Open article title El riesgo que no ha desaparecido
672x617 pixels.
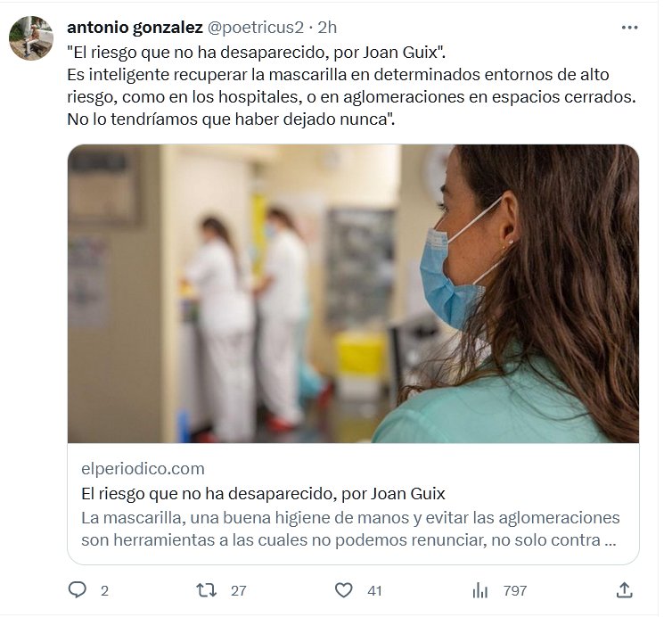(x=263, y=494)
